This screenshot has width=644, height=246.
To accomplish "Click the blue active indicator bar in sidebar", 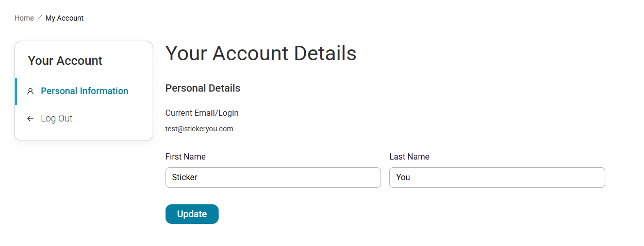I will (x=16, y=91).
